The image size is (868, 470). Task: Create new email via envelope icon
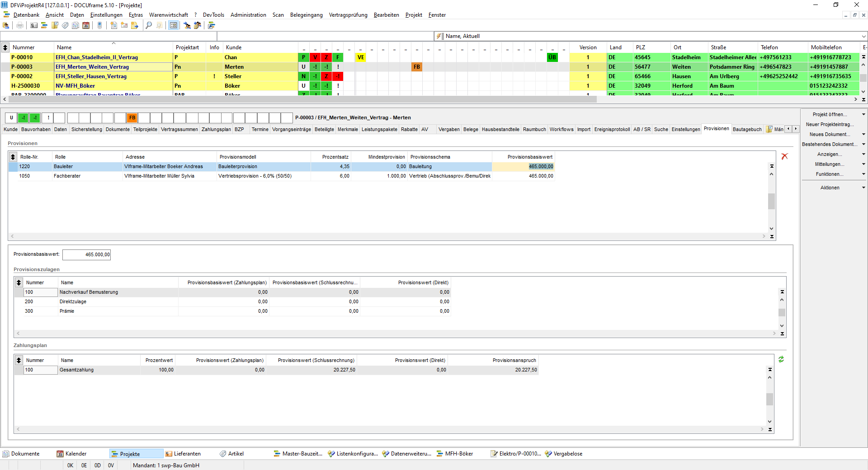[x=124, y=25]
